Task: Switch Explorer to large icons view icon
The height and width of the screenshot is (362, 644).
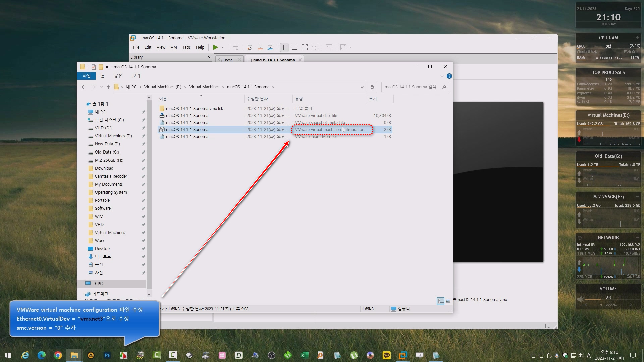Action: click(448, 301)
